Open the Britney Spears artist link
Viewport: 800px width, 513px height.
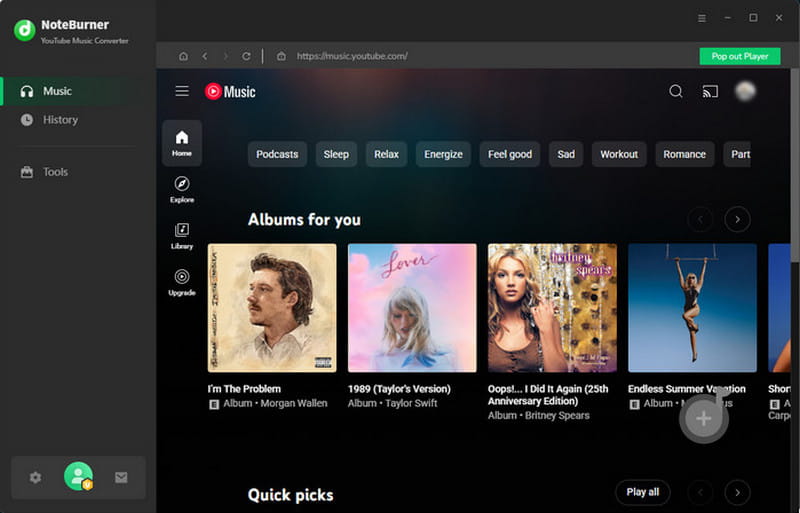557,416
